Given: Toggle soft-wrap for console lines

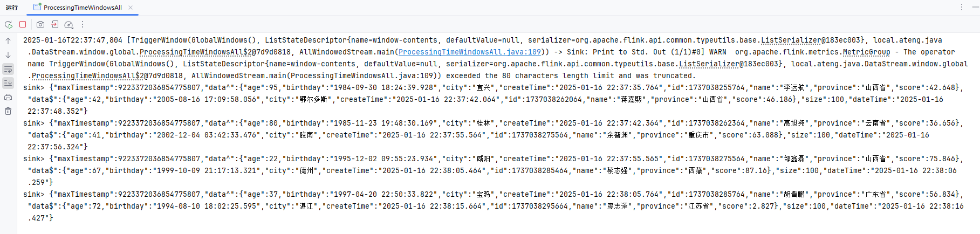Looking at the screenshot, I should 8,69.
